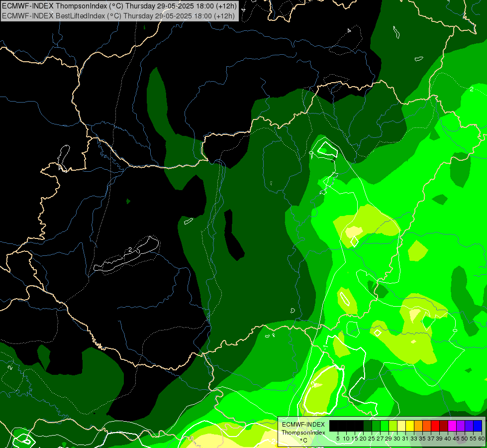Select the 'ECMWF-INDEX' label inside the legend box

[303, 425]
